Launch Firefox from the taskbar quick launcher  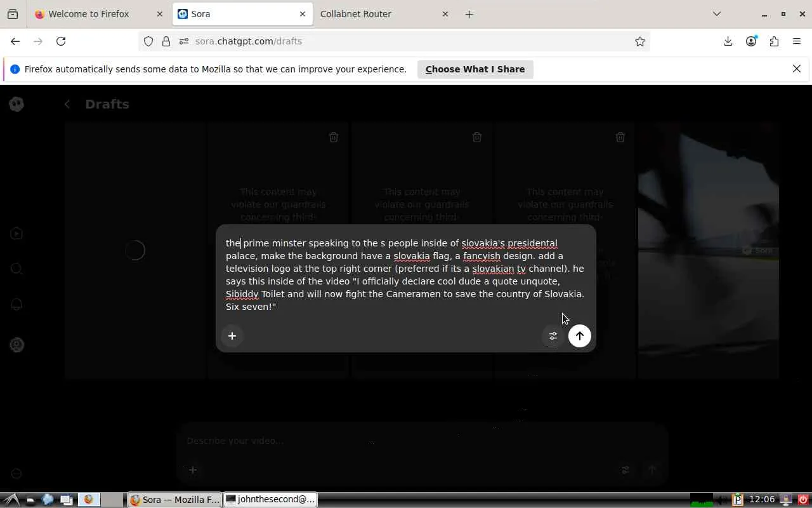89,499
